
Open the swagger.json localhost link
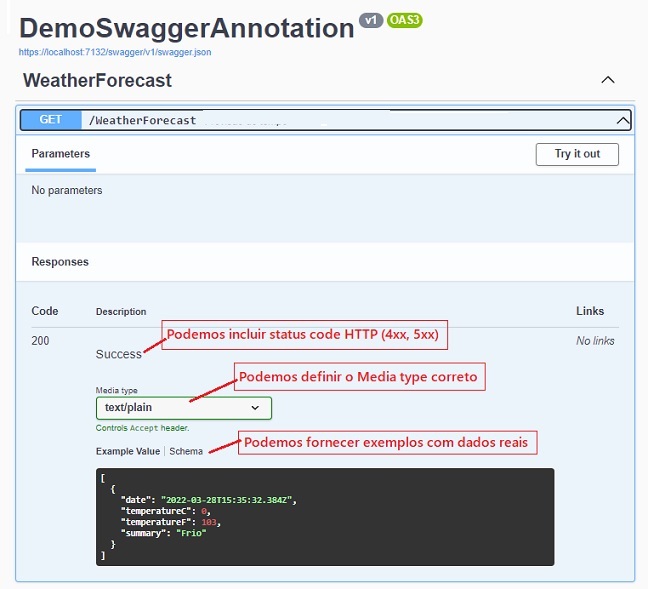pos(115,52)
